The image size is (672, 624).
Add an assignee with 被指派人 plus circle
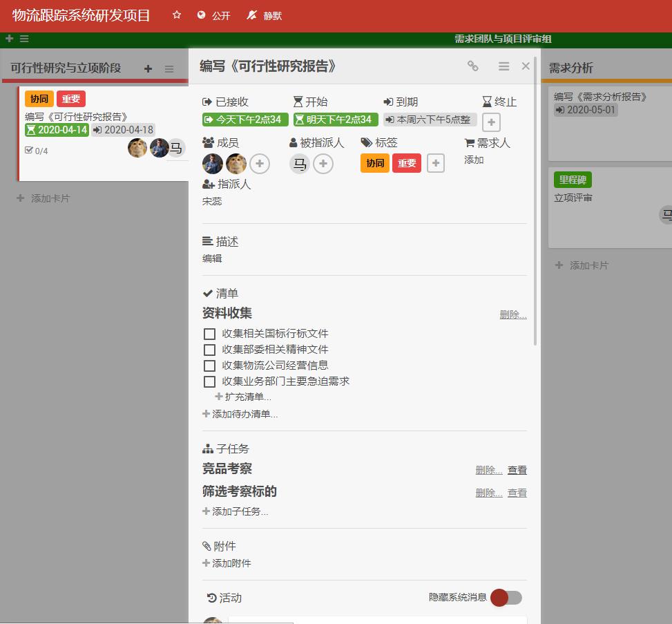323,163
